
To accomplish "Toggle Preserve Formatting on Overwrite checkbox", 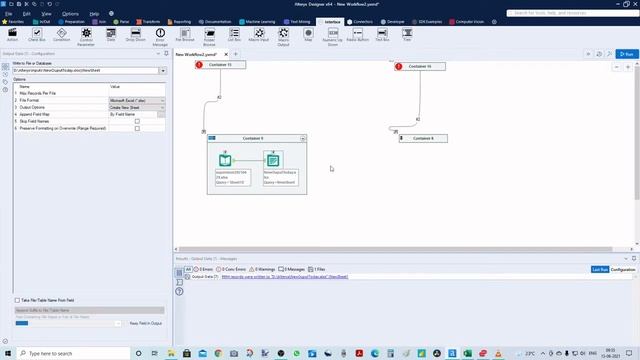I will point(137,128).
